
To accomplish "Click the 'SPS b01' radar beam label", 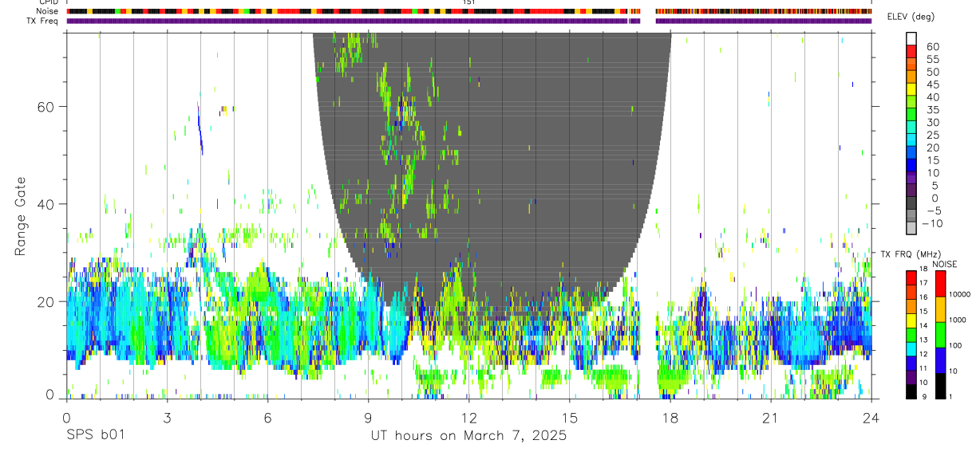I will 94,436.
